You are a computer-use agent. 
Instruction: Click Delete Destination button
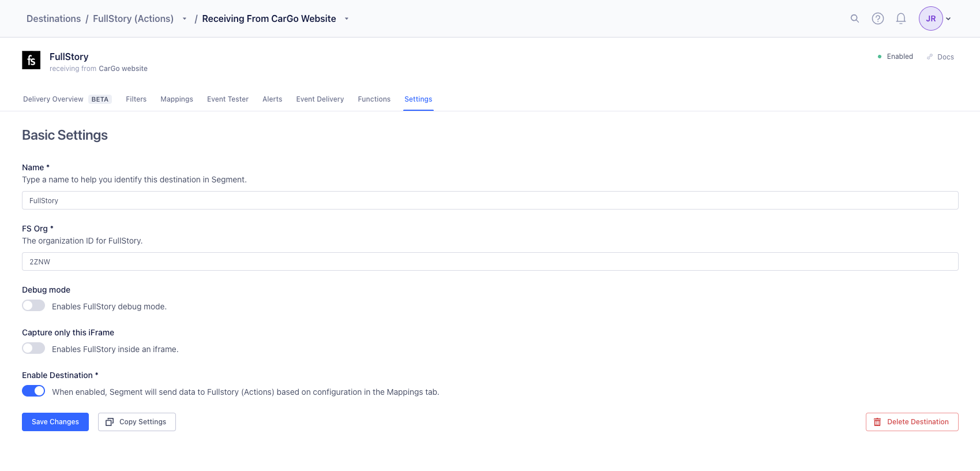click(x=912, y=422)
